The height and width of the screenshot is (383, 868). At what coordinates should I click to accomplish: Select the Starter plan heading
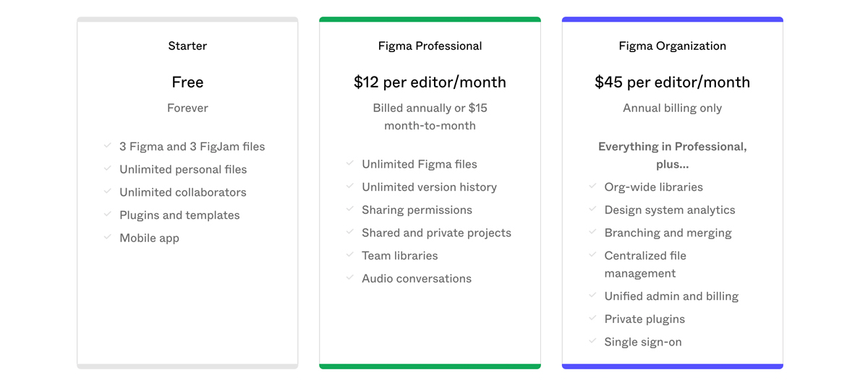coord(187,46)
